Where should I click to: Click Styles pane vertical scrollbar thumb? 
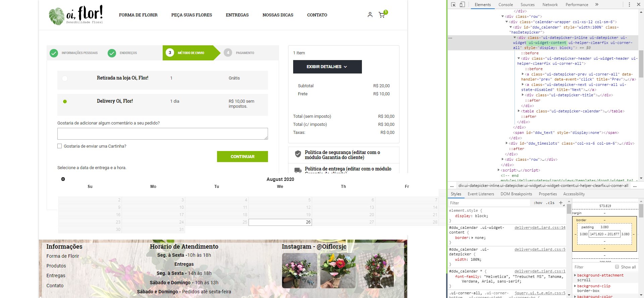coord(569,209)
